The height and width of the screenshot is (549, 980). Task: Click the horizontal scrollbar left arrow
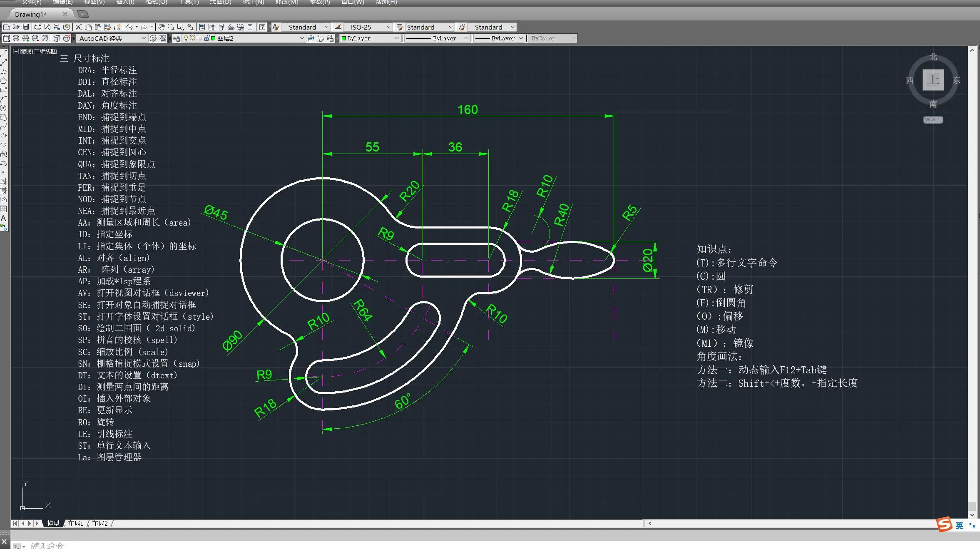click(x=650, y=524)
